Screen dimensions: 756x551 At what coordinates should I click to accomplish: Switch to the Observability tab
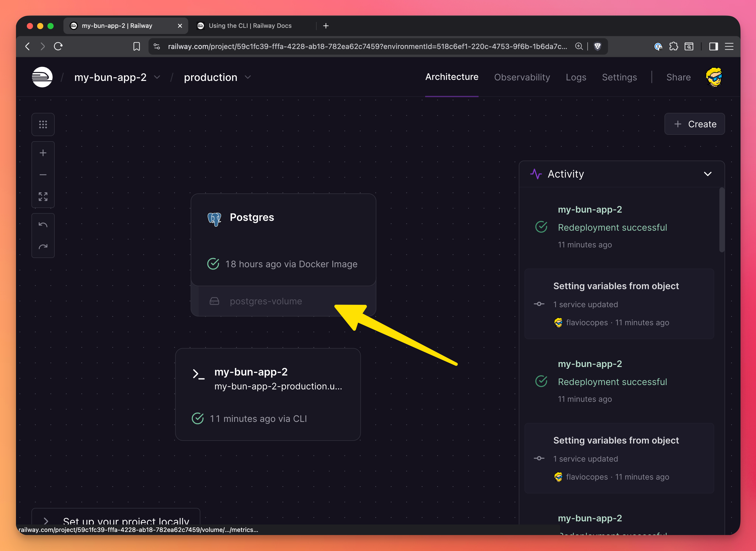[522, 77]
